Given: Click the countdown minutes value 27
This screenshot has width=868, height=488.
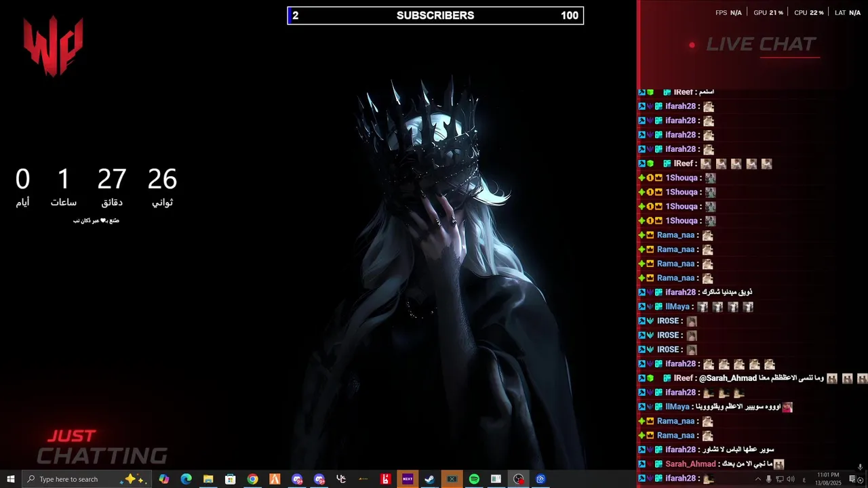Looking at the screenshot, I should click(112, 180).
